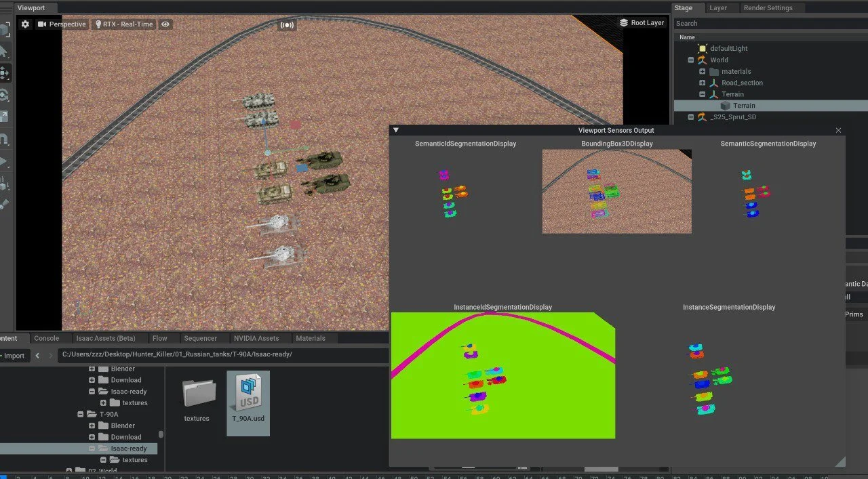
Task: Click the Content browser path field
Action: pos(224,354)
